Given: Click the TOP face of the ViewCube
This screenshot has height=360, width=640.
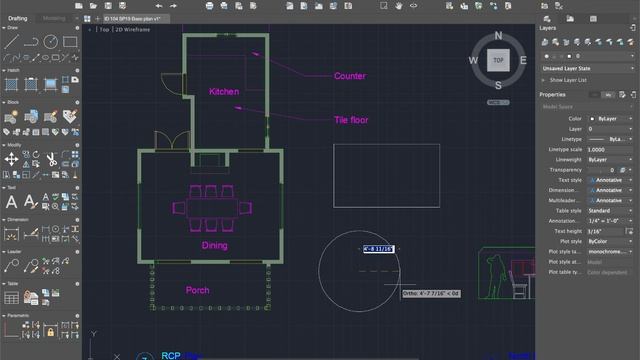Looking at the screenshot, I should [x=498, y=60].
